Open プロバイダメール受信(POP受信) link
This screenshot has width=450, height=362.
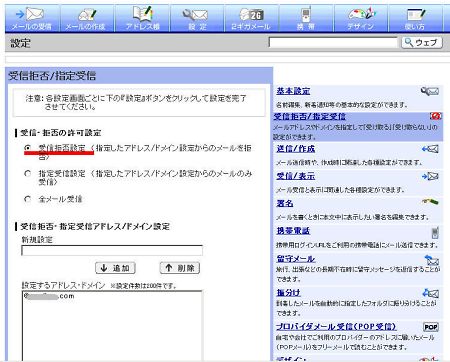click(336, 327)
